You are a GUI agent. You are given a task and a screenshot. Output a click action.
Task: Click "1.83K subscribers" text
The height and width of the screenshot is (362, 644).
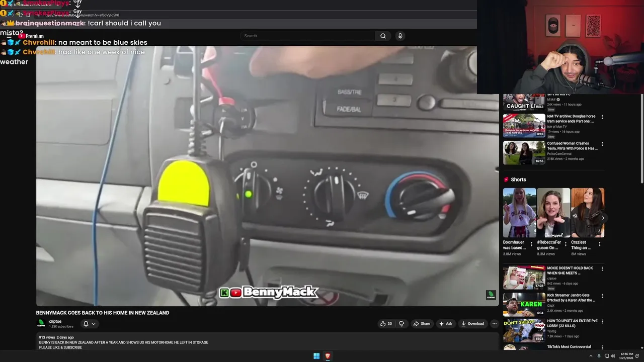tap(61, 327)
